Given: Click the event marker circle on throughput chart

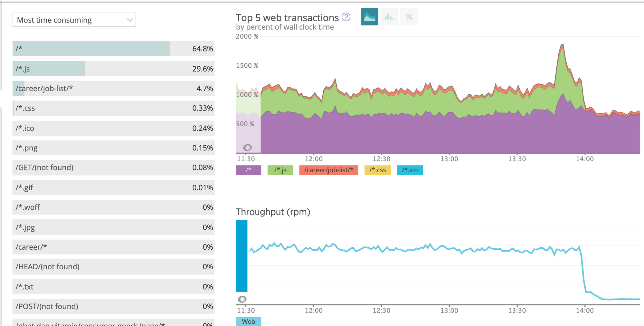Looking at the screenshot, I should (x=242, y=299).
